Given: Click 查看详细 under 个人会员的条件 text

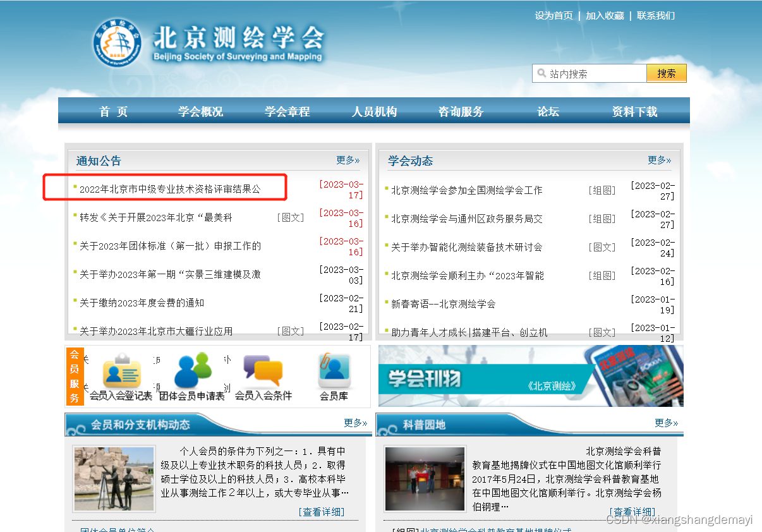Looking at the screenshot, I should pyautogui.click(x=322, y=512).
